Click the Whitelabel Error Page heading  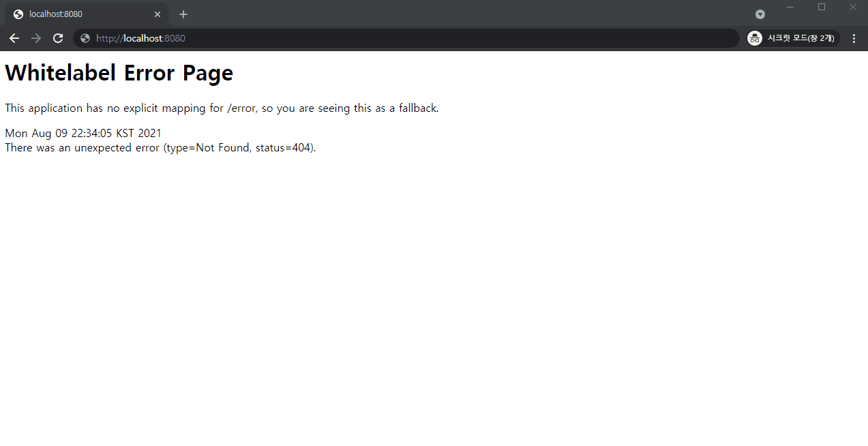pos(119,72)
